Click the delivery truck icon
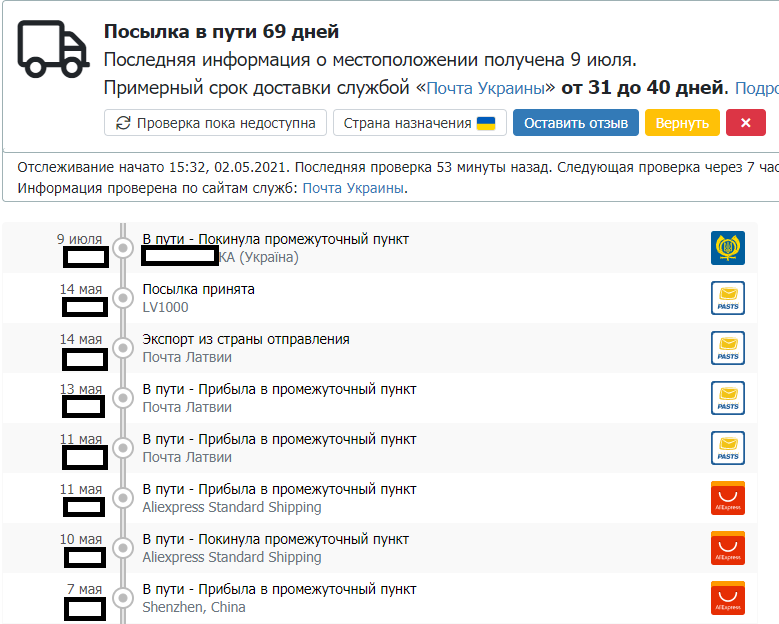This screenshot has height=624, width=779. pos(53,49)
